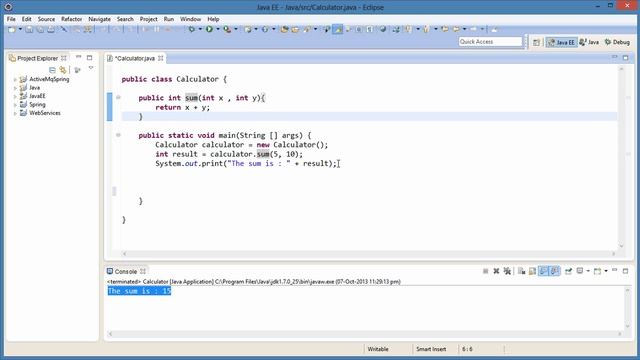Switch to the Java perspective

coord(589,42)
